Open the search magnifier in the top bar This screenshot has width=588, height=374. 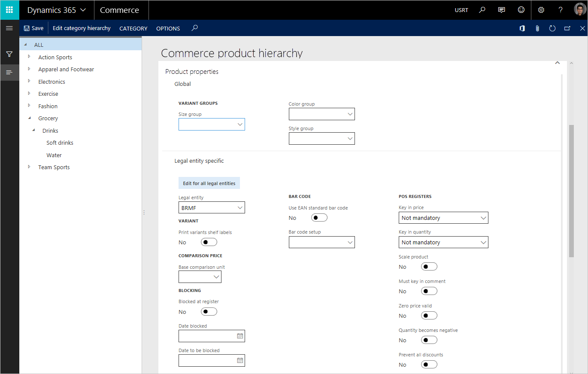point(482,9)
